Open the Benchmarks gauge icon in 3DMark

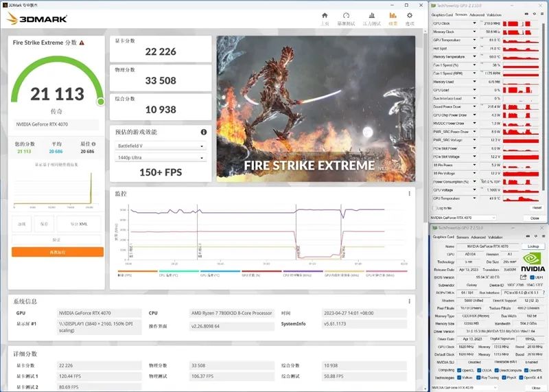(346, 15)
